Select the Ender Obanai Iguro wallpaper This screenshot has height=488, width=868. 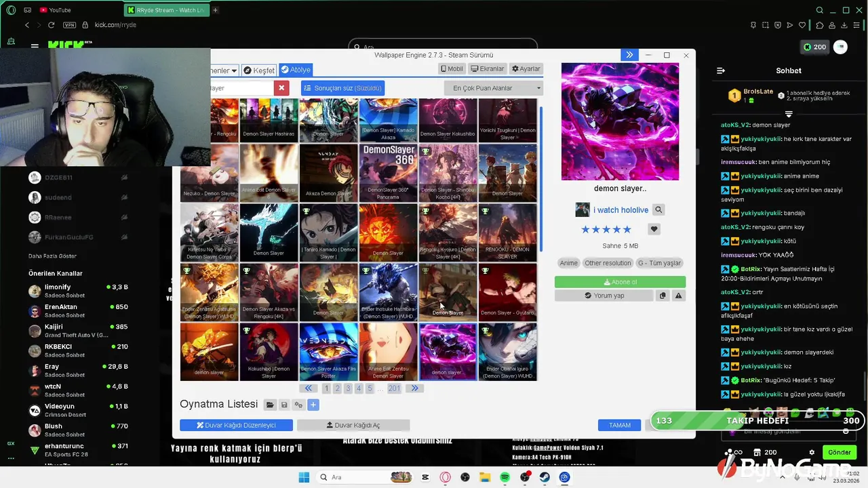[507, 352]
